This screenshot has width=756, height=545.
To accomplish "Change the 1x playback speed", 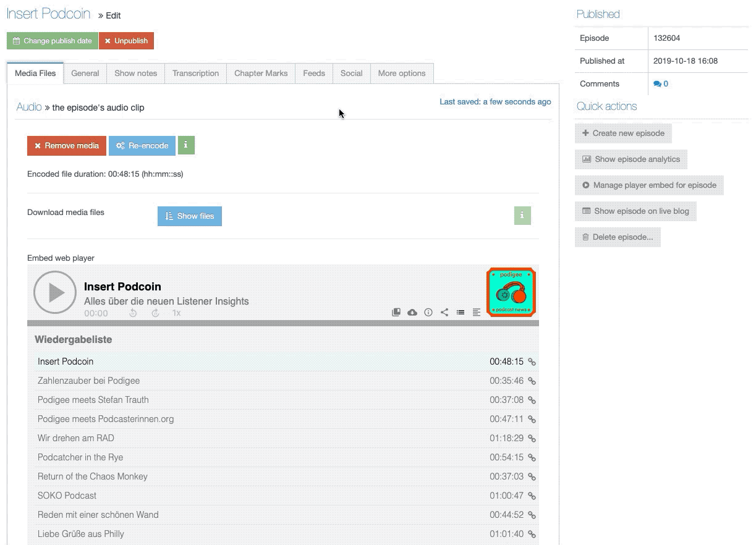I will 176,313.
